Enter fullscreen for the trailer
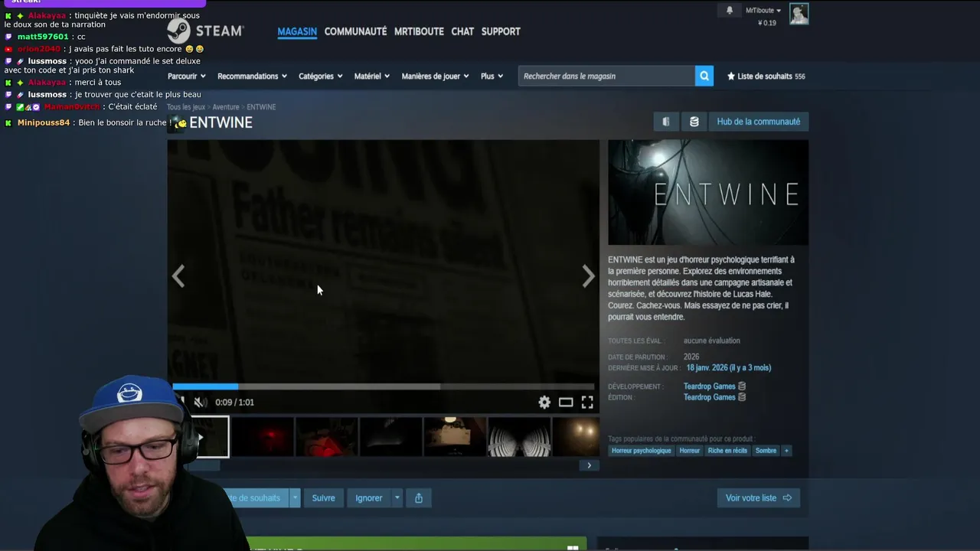Image resolution: width=980 pixels, height=551 pixels. pyautogui.click(x=587, y=403)
